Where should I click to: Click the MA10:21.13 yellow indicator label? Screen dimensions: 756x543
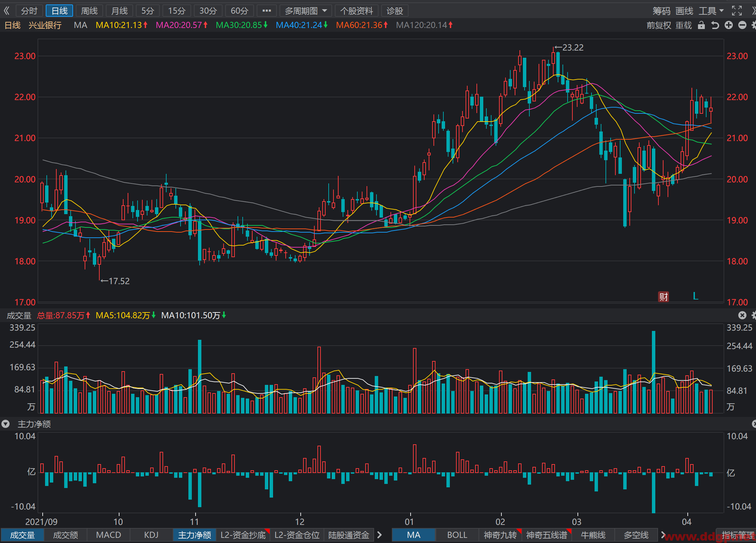pos(122,25)
